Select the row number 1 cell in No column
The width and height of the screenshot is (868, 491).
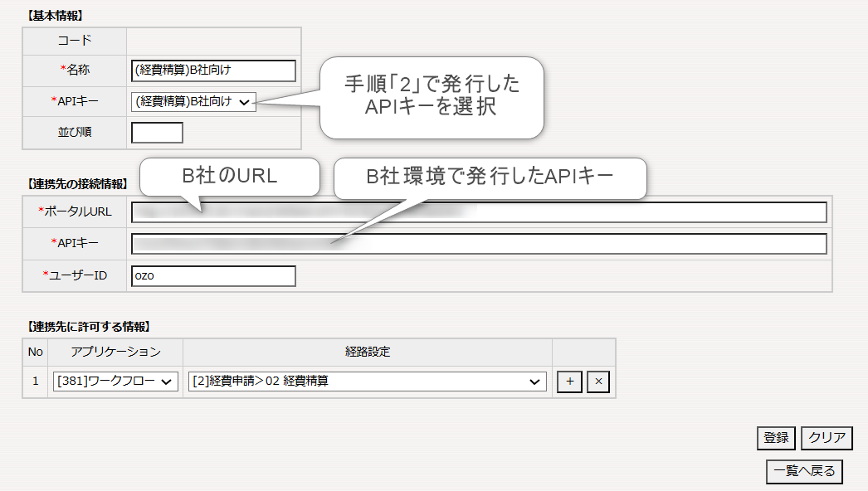(35, 382)
